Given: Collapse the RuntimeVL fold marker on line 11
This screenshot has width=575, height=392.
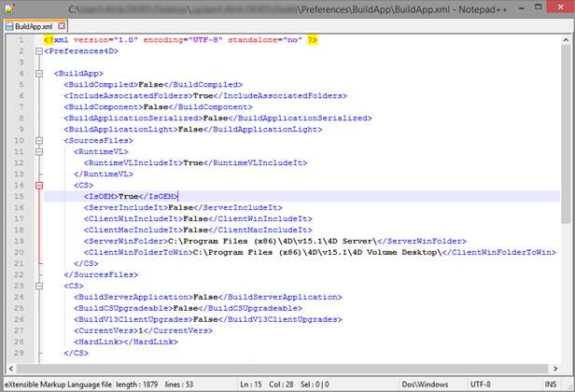Looking at the screenshot, I should tap(38, 151).
